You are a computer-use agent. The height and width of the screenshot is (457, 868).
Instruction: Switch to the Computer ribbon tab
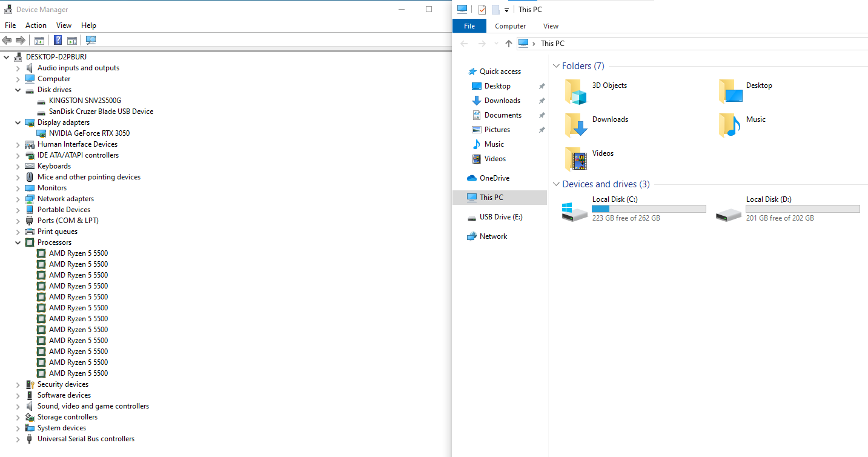pos(510,26)
